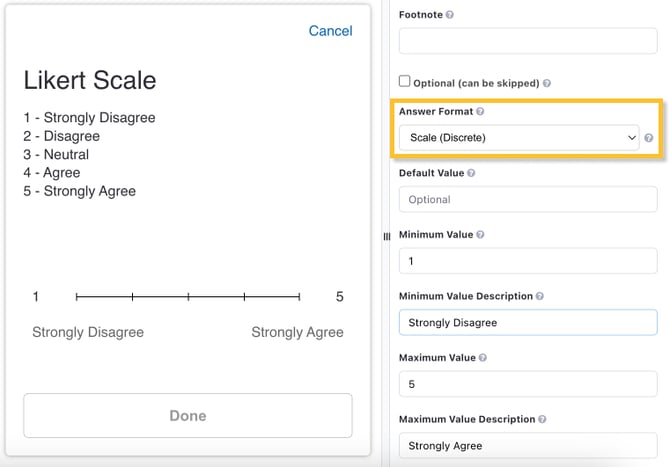The width and height of the screenshot is (670, 467).
Task: Click help icon next to Answer Format label
Action: [480, 112]
